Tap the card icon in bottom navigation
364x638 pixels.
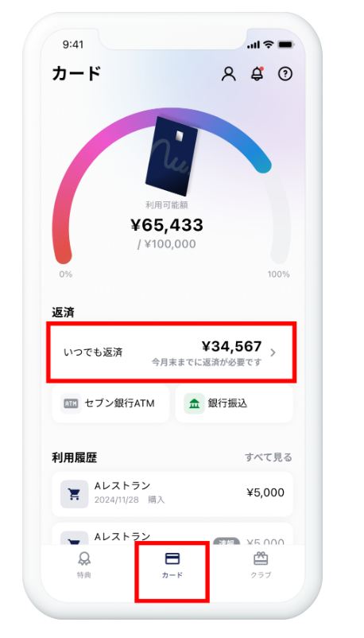(x=172, y=558)
